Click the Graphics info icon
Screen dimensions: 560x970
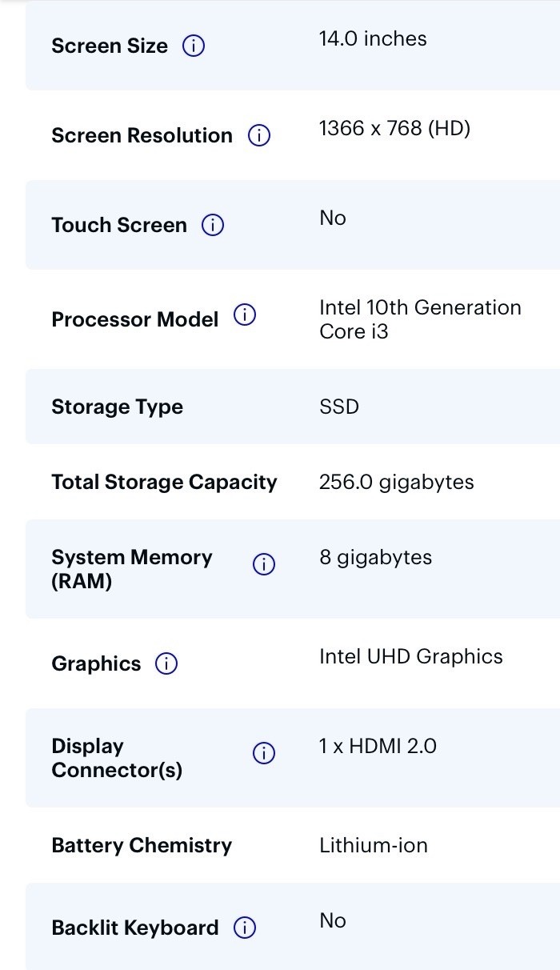point(166,663)
